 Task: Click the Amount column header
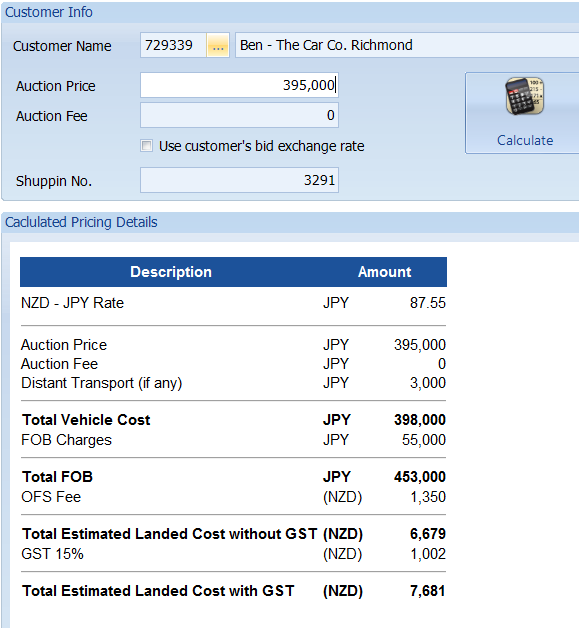(x=384, y=272)
